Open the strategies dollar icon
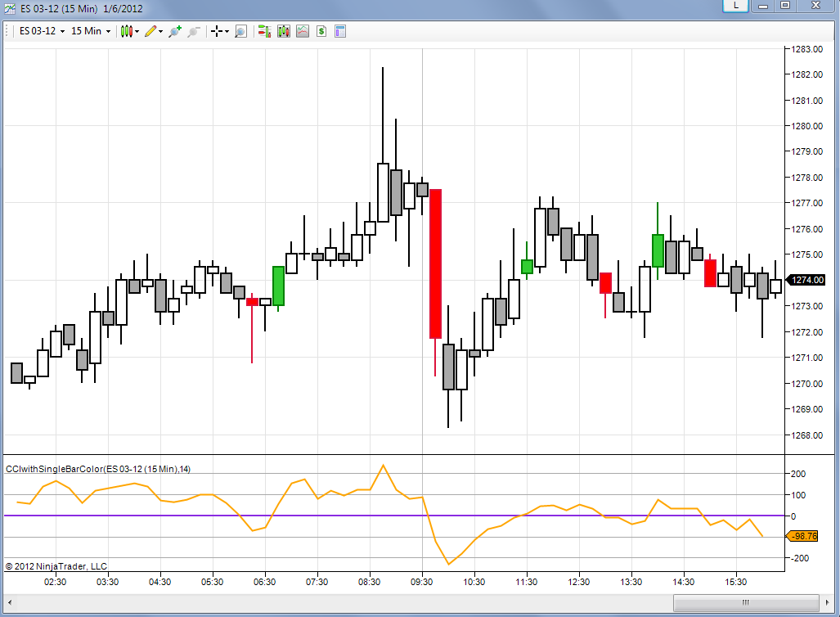Image resolution: width=840 pixels, height=617 pixels. click(x=321, y=32)
